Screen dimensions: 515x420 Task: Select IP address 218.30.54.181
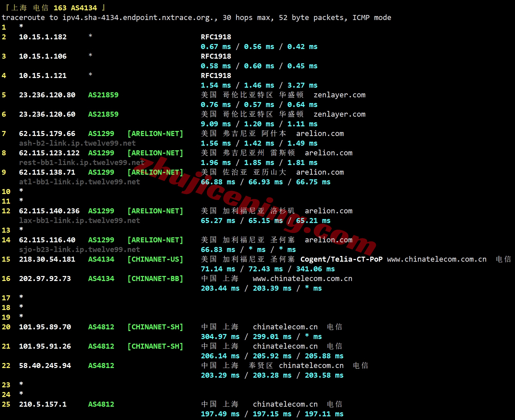click(47, 259)
